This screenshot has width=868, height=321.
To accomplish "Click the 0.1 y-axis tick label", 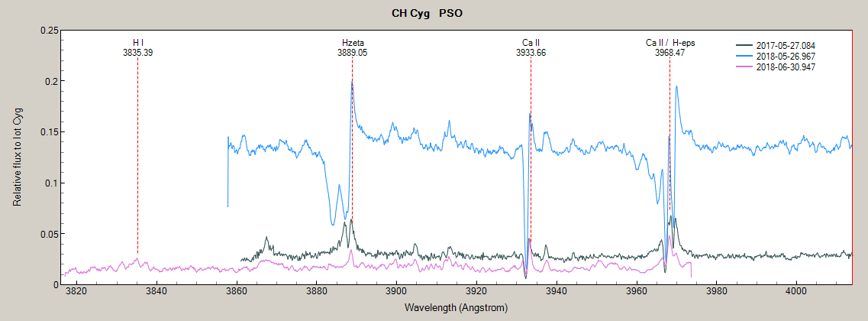I will click(x=53, y=183).
